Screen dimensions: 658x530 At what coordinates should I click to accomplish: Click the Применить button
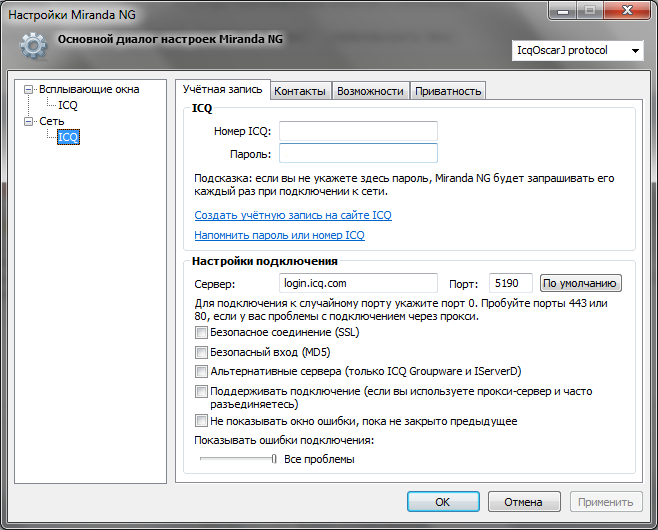(606, 502)
